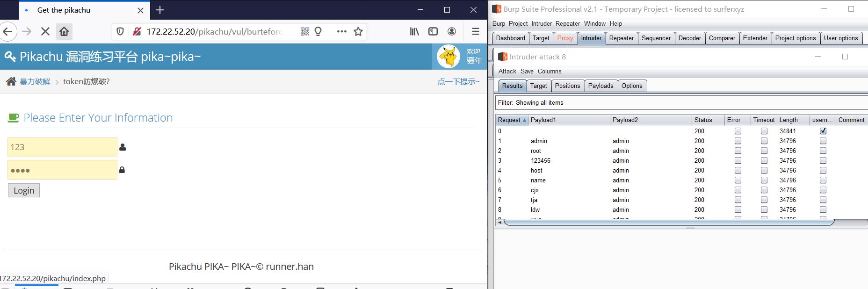Toggle Timeout checkbox for request 5
Image resolution: width=868 pixels, height=289 pixels.
[x=764, y=180]
